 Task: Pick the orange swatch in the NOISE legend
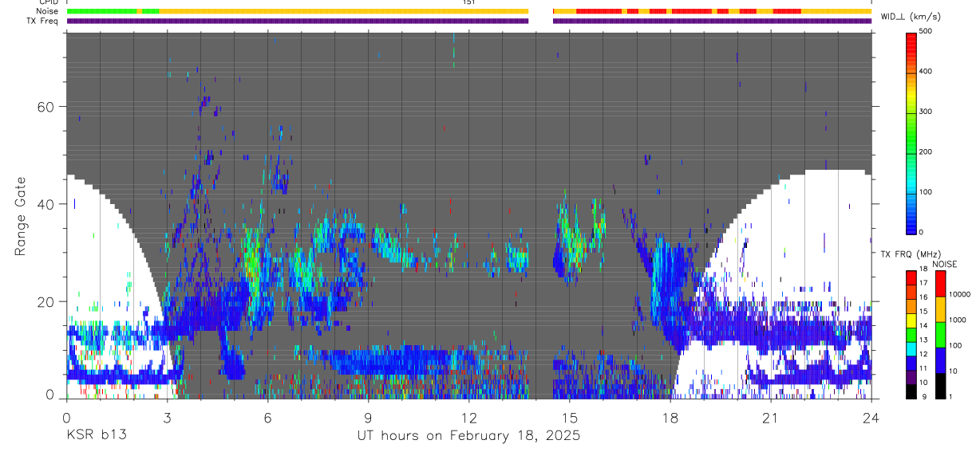pyautogui.click(x=940, y=309)
